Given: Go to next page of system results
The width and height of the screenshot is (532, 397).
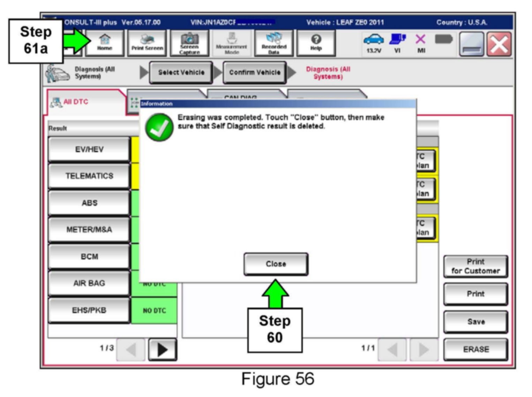Looking at the screenshot, I should click(162, 349).
